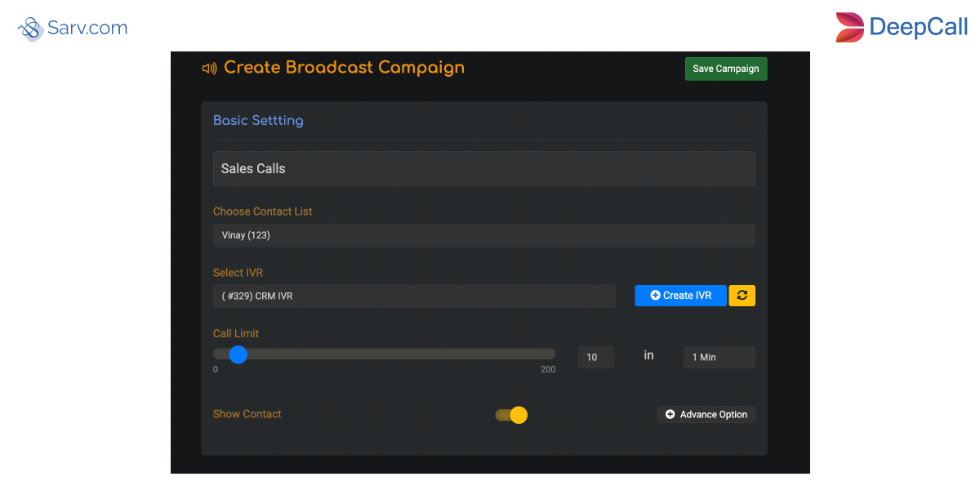The image size is (980, 490).
Task: Click the plus icon on Advance Option
Action: click(670, 414)
